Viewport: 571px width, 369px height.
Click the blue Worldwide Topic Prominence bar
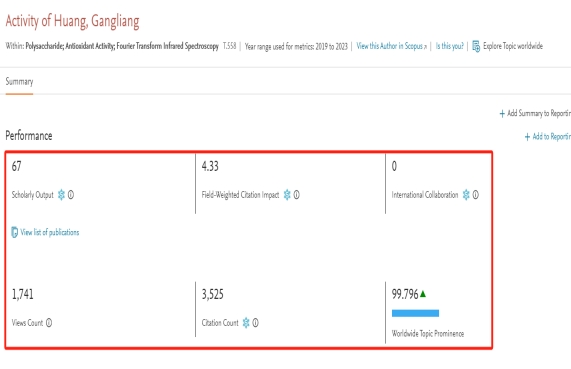[416, 313]
